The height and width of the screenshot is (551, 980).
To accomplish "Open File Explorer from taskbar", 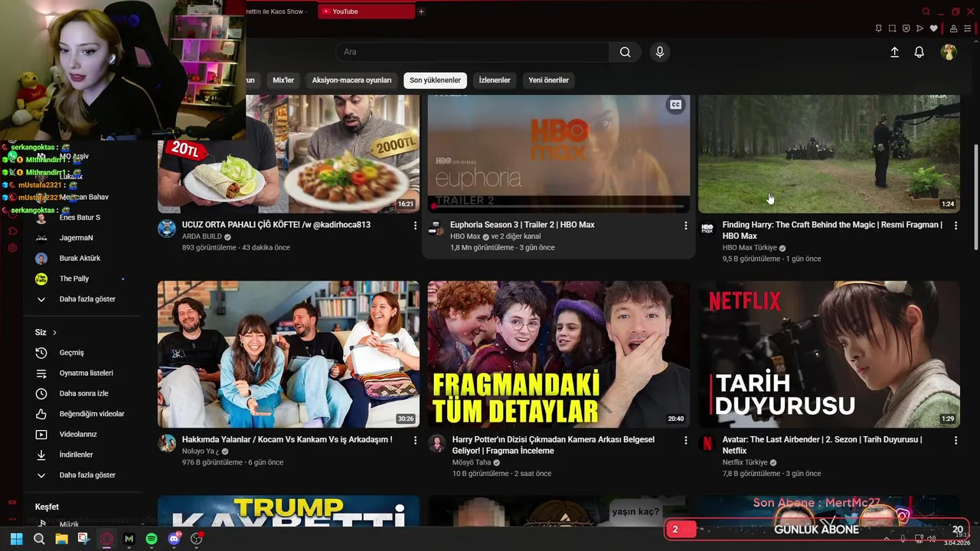I will [61, 539].
